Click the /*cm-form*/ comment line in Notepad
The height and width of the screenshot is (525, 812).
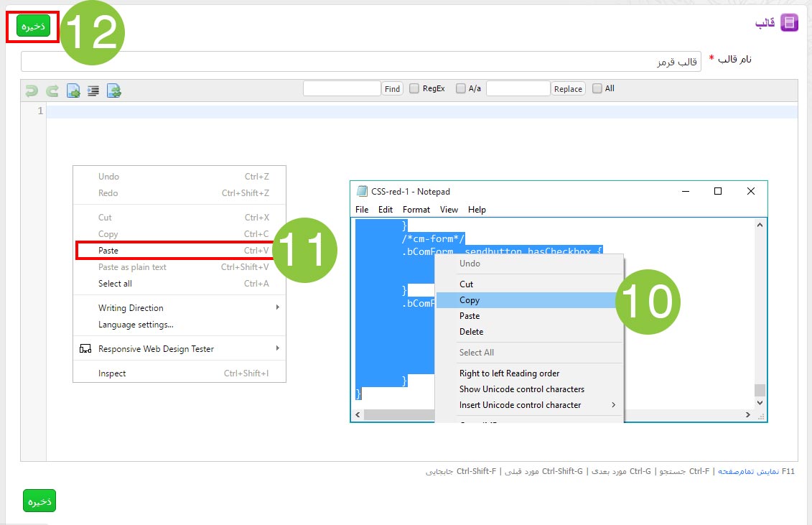[x=433, y=239]
